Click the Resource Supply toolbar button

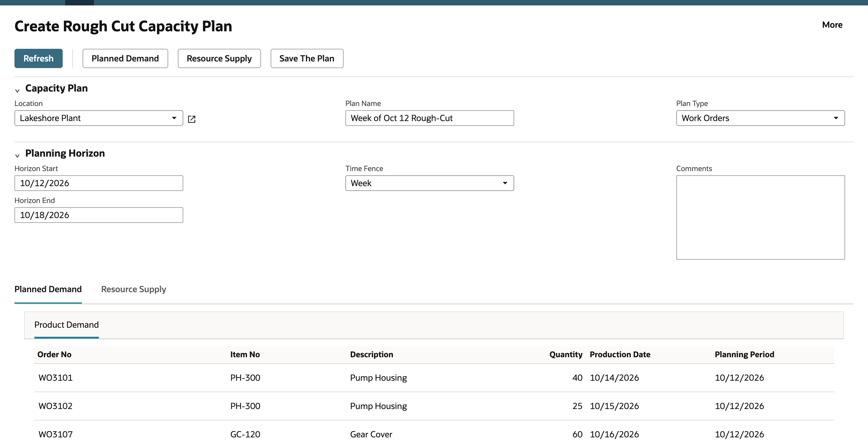tap(219, 58)
